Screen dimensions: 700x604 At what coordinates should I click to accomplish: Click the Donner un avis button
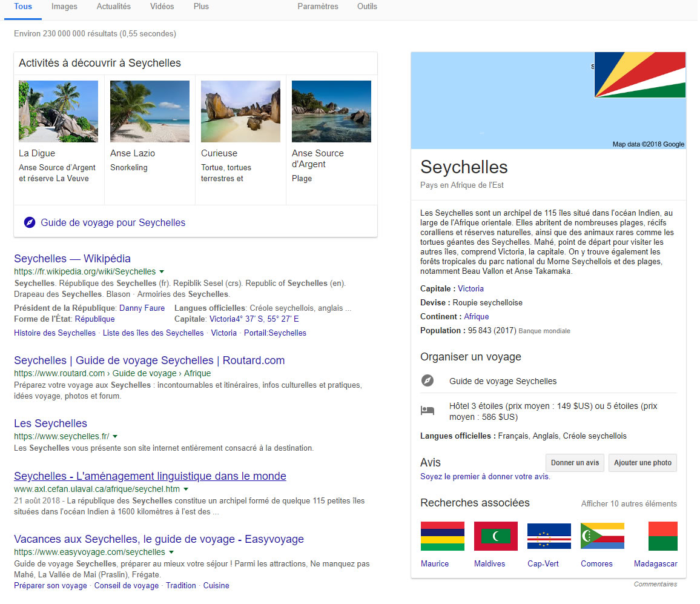point(575,463)
